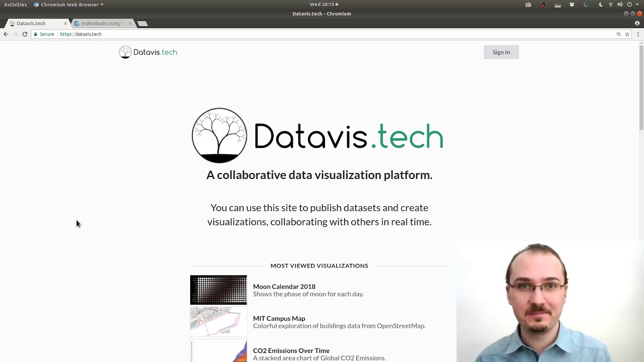Click the system monitor graph tray icon
This screenshot has width=644, height=362.
click(x=557, y=5)
